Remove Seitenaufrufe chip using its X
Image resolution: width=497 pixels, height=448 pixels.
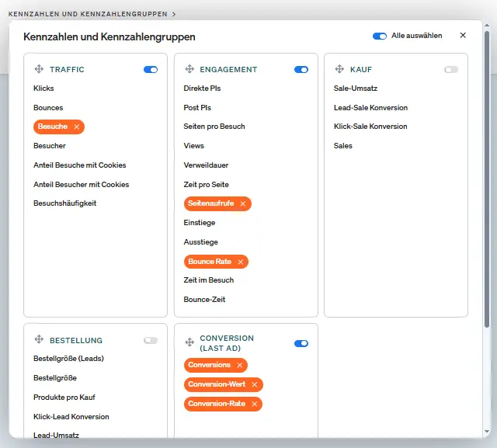tap(243, 203)
